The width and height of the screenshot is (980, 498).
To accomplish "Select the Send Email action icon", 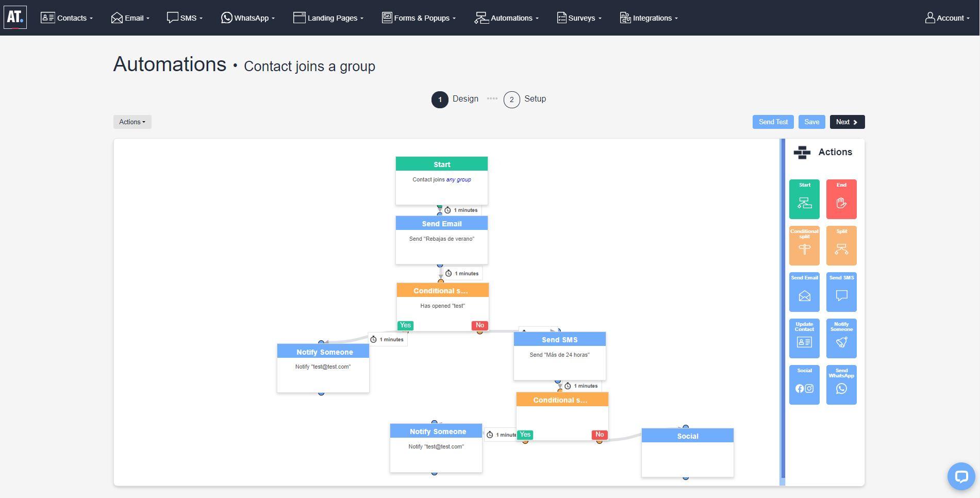I will click(x=804, y=292).
